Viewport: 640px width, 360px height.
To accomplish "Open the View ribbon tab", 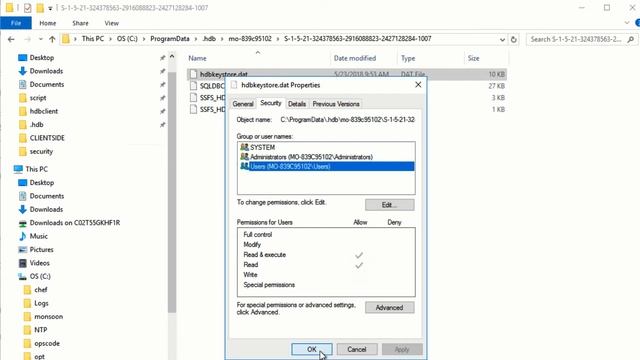I will click(111, 23).
